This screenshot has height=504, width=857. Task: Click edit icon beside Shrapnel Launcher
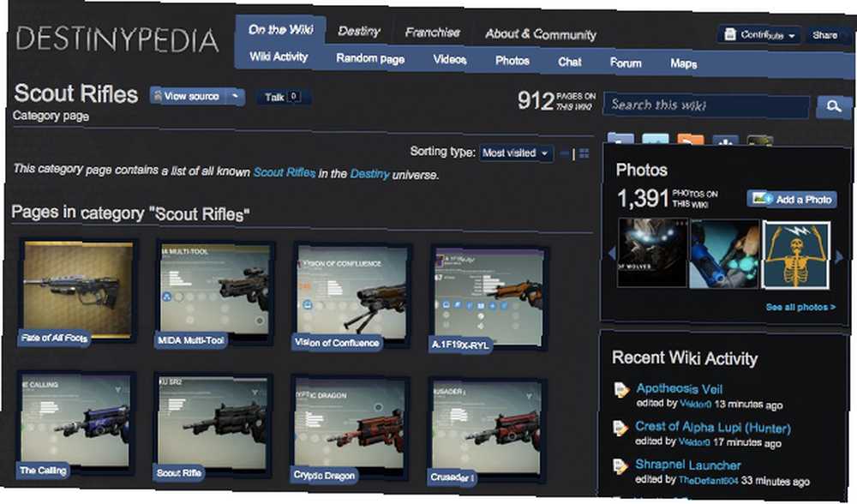coord(620,466)
